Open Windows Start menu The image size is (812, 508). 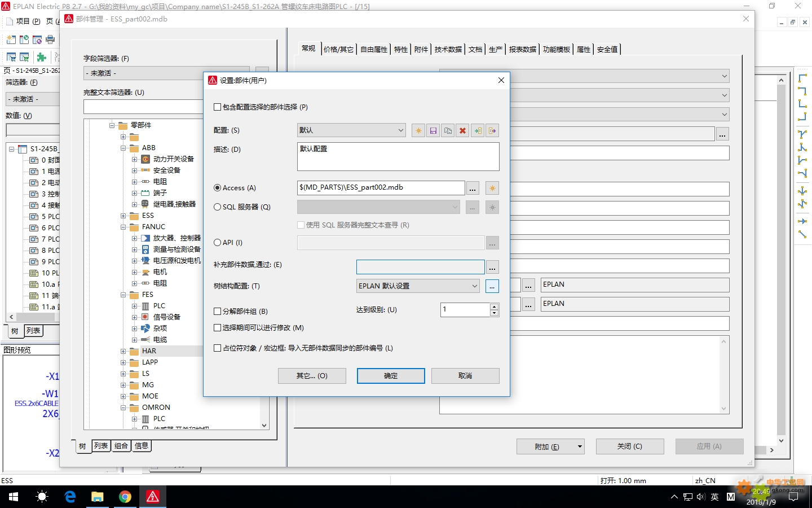pos(14,497)
